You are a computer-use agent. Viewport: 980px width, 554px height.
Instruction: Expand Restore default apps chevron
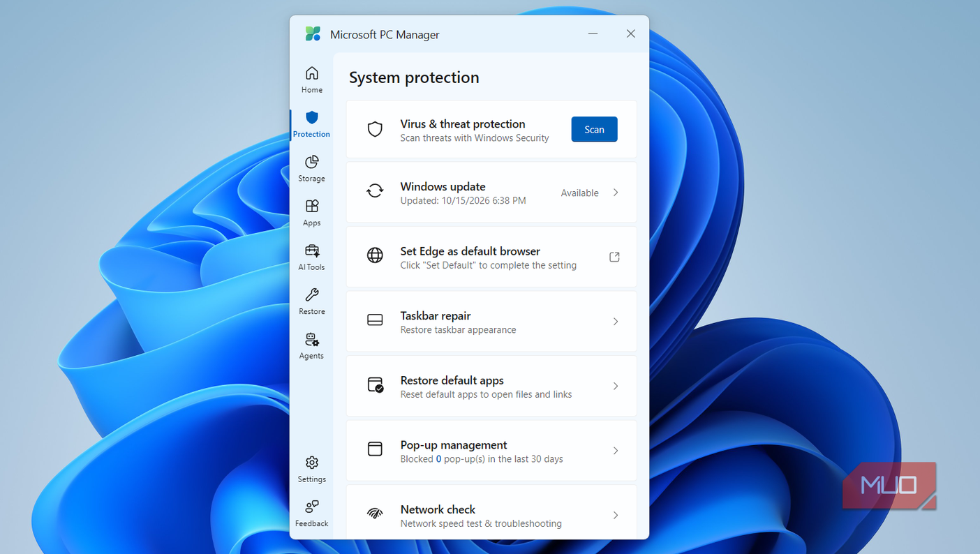point(616,386)
